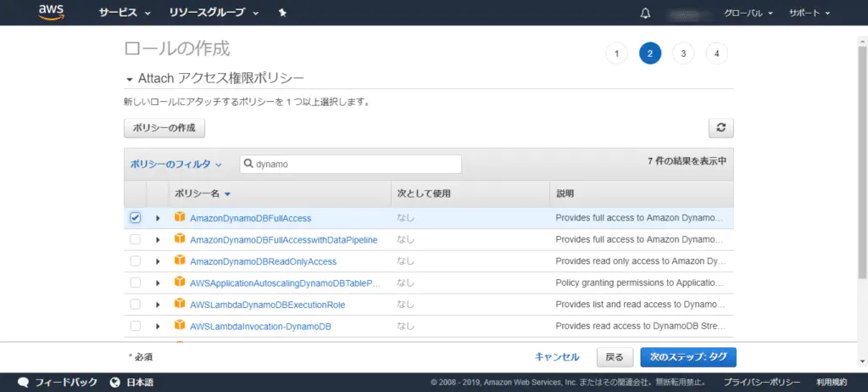The width and height of the screenshot is (868, 392).
Task: Click the policy icon for AWSApplicationAutoscalingDynamoDBTable
Action: 180,283
